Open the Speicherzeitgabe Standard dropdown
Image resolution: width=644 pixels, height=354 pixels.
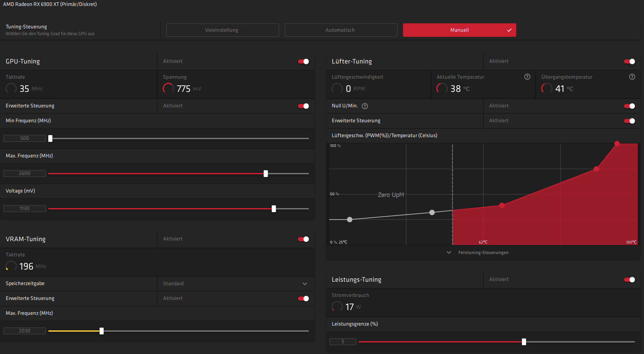pyautogui.click(x=236, y=284)
